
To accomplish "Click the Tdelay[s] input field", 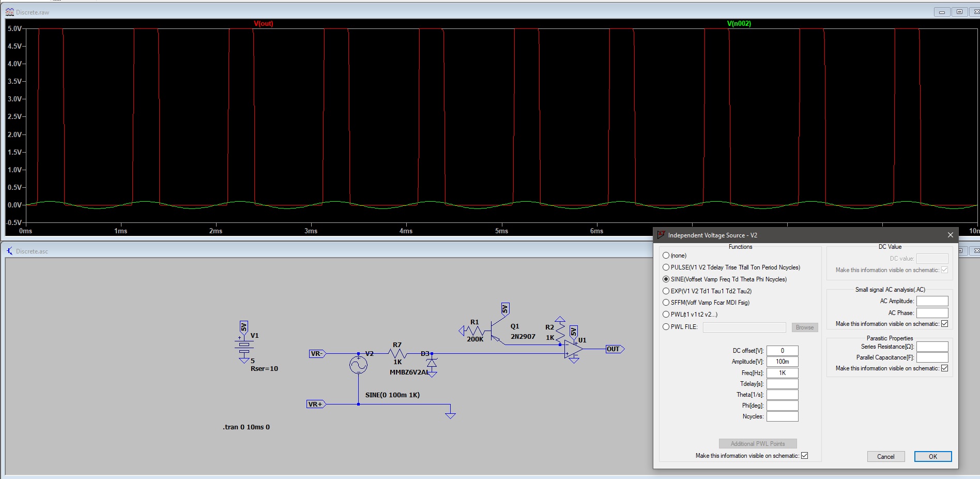I will tap(782, 384).
